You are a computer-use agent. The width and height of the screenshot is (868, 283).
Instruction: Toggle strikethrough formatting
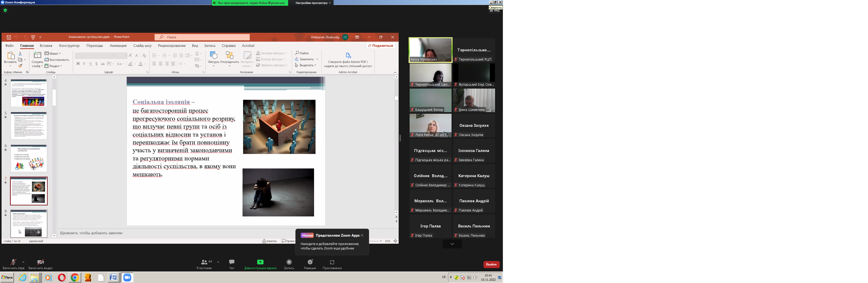pyautogui.click(x=102, y=64)
